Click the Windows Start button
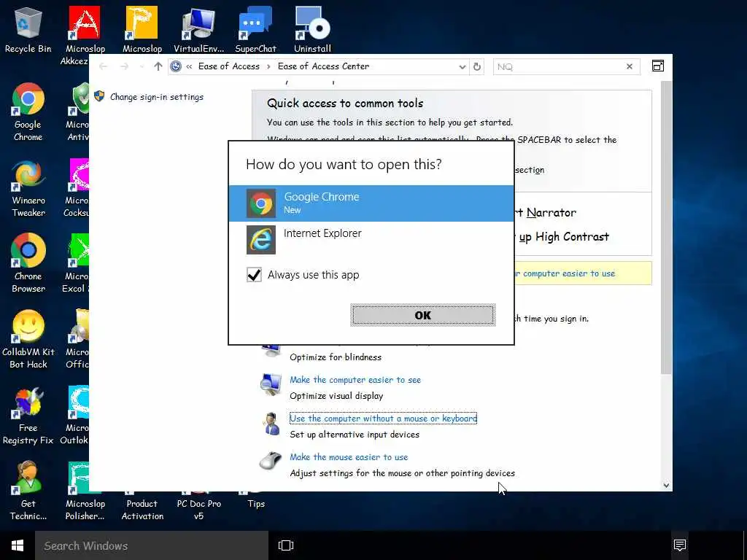Image resolution: width=747 pixels, height=560 pixels. coord(18,545)
